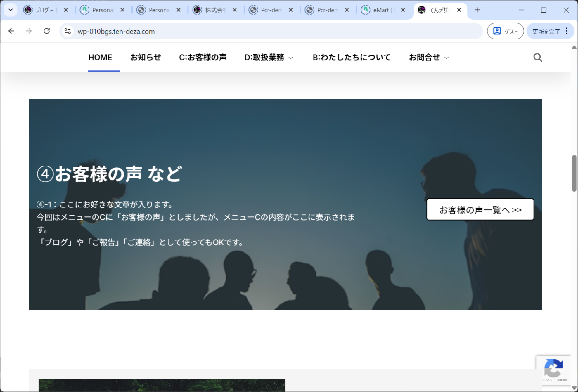Screen dimensions: 578x392
Task: Open the お知らせ menu item
Action: tap(146, 58)
